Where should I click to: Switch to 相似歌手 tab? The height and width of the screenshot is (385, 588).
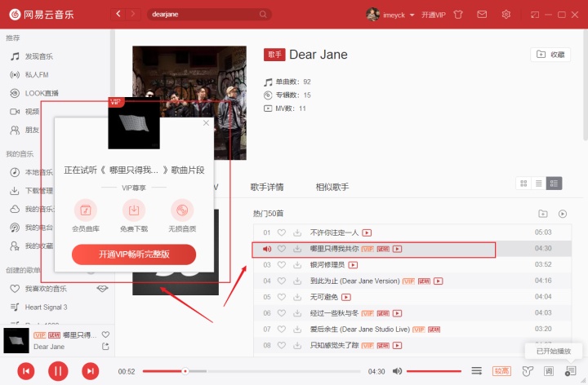click(x=332, y=187)
